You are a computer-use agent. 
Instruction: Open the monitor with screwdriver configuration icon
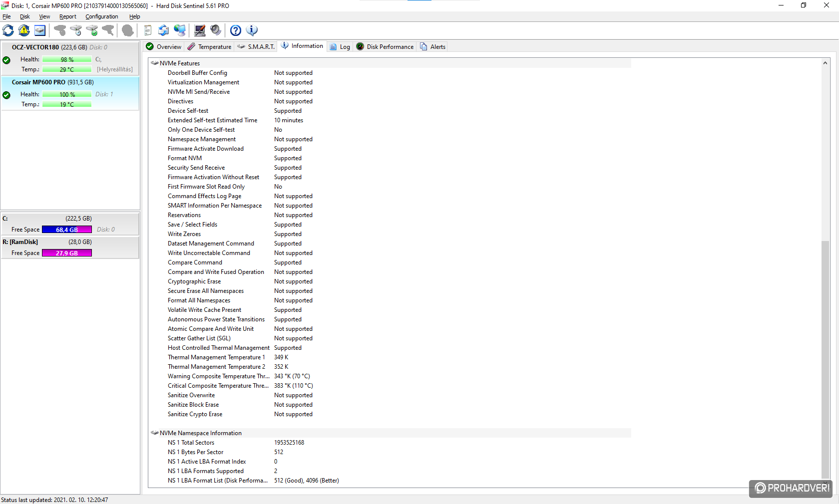[x=200, y=30]
